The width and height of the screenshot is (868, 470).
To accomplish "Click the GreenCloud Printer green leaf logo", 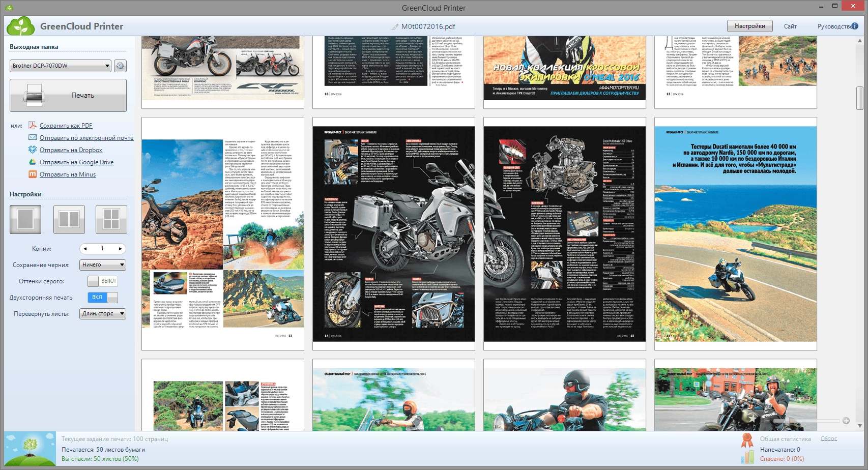I will tap(20, 26).
